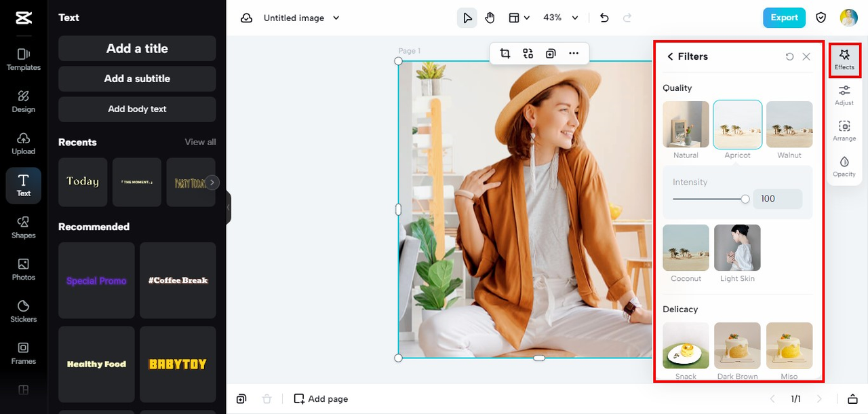Click the replace image icon in floating toolbar

click(x=528, y=54)
